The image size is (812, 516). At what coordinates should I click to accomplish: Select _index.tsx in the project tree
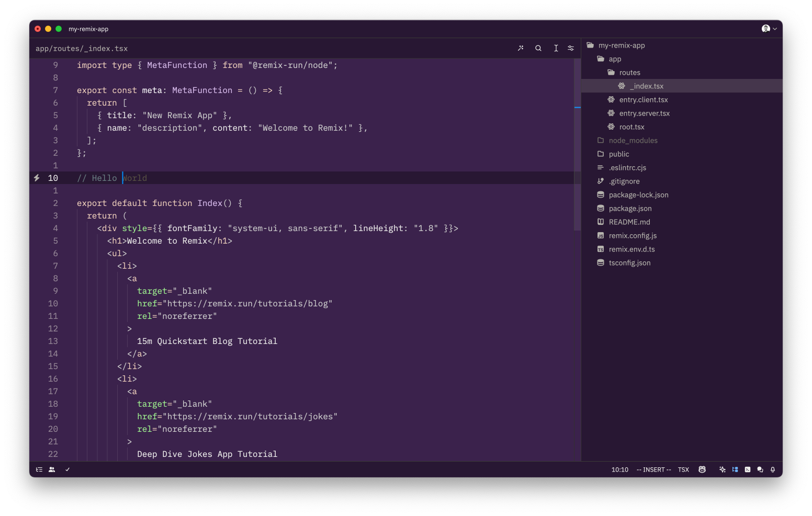click(x=682, y=86)
